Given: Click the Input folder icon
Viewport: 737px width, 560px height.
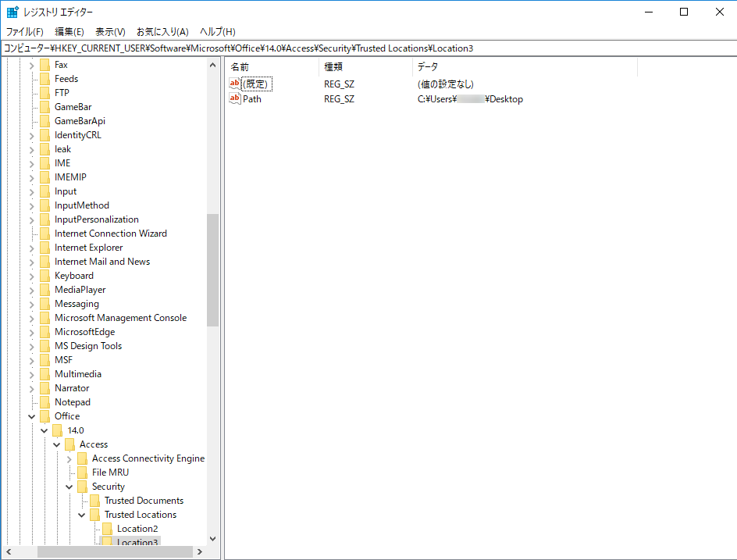Looking at the screenshot, I should (45, 191).
